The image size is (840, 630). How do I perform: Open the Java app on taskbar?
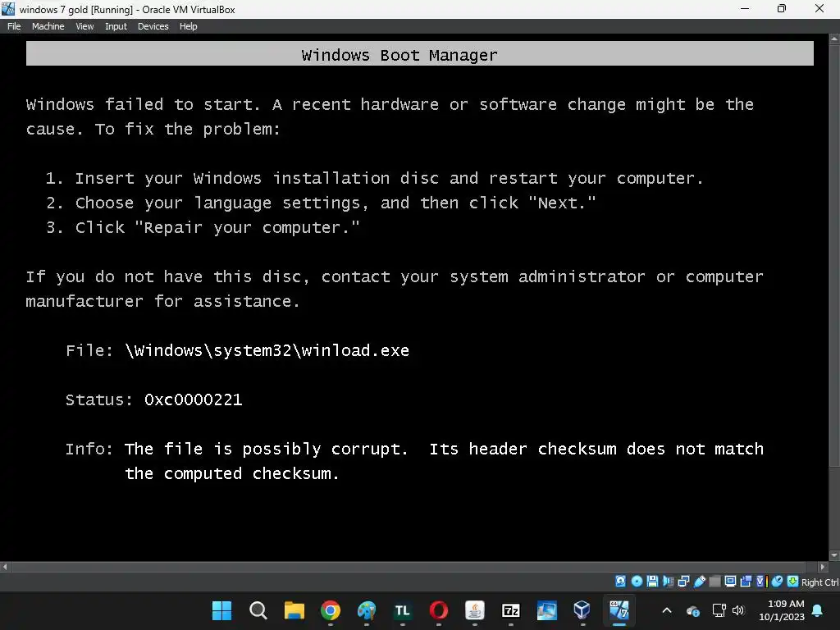coord(475,609)
